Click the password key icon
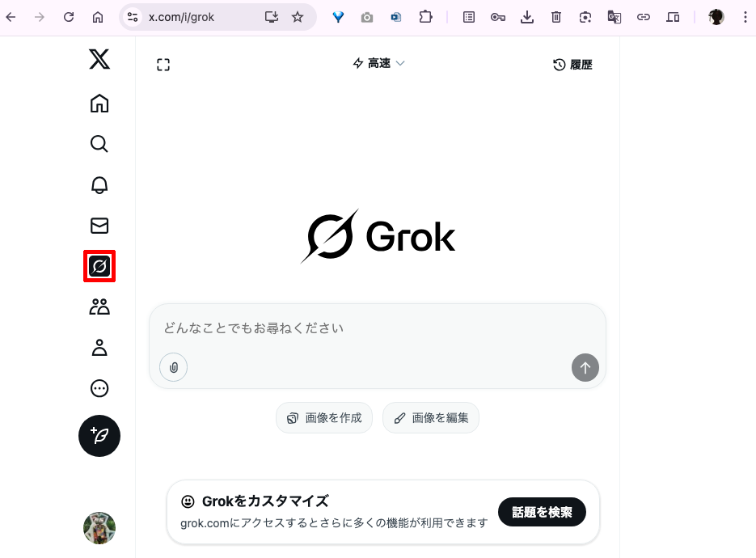The width and height of the screenshot is (756, 558). 498,17
